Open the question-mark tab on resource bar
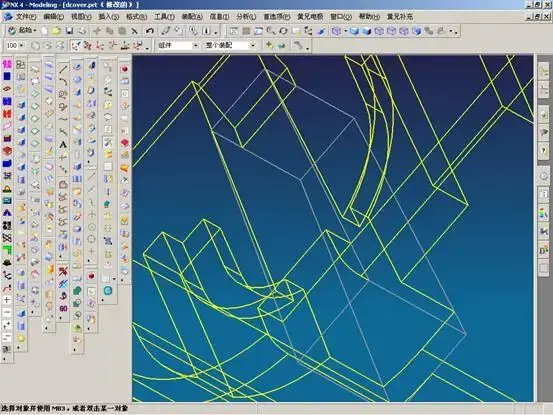Viewport: 553px width, 415px height. [x=543, y=150]
